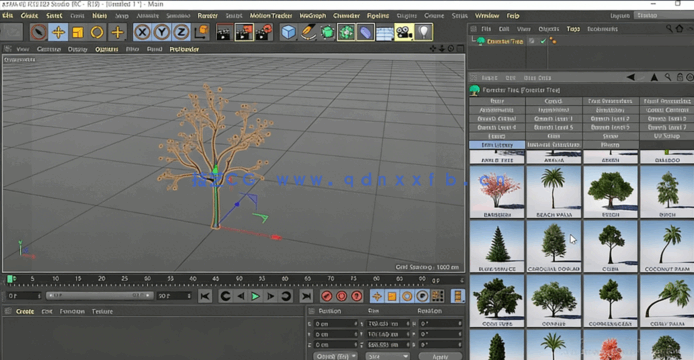Select the Live Selection tool
The height and width of the screenshot is (360, 694).
click(x=39, y=32)
